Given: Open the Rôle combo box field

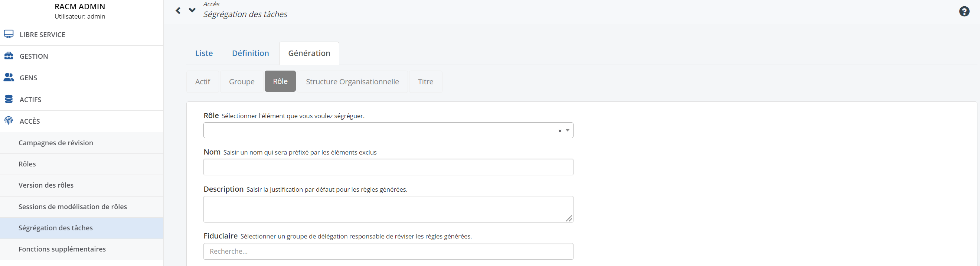Looking at the screenshot, I should [x=388, y=130].
